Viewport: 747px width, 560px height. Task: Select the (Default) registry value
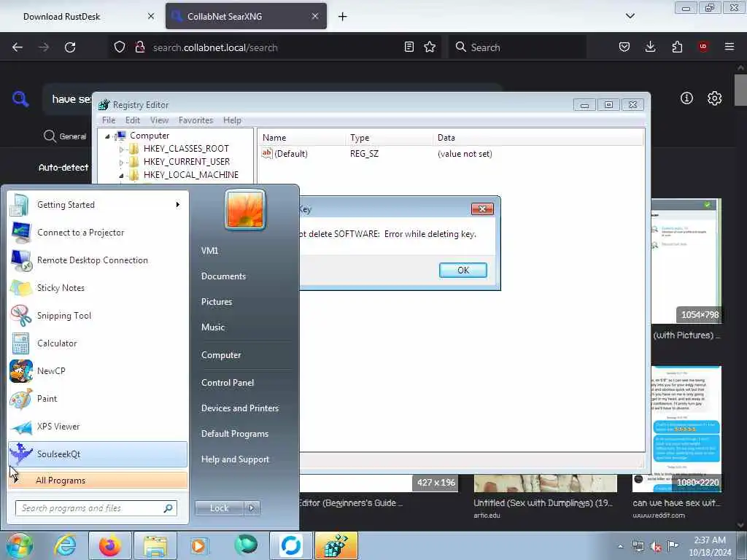point(290,154)
